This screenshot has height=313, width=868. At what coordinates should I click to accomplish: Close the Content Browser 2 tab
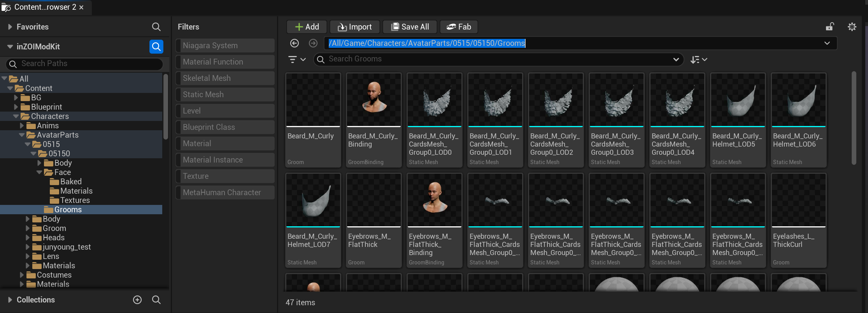click(81, 7)
